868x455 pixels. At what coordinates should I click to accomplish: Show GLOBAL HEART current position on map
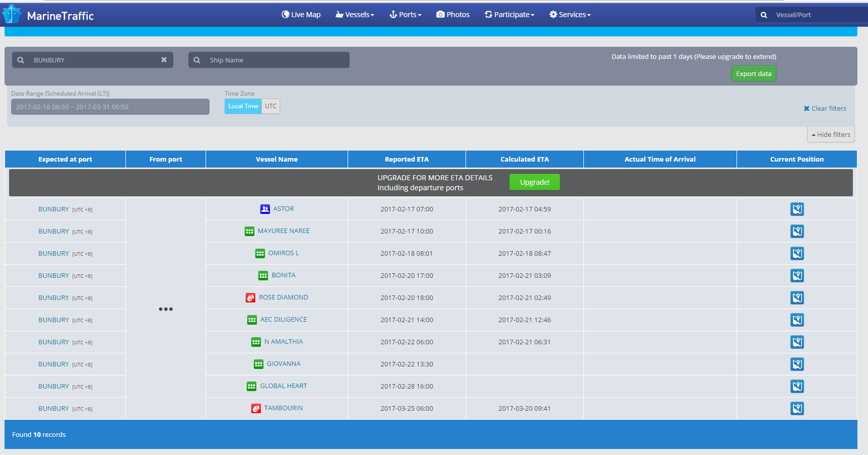pos(797,387)
